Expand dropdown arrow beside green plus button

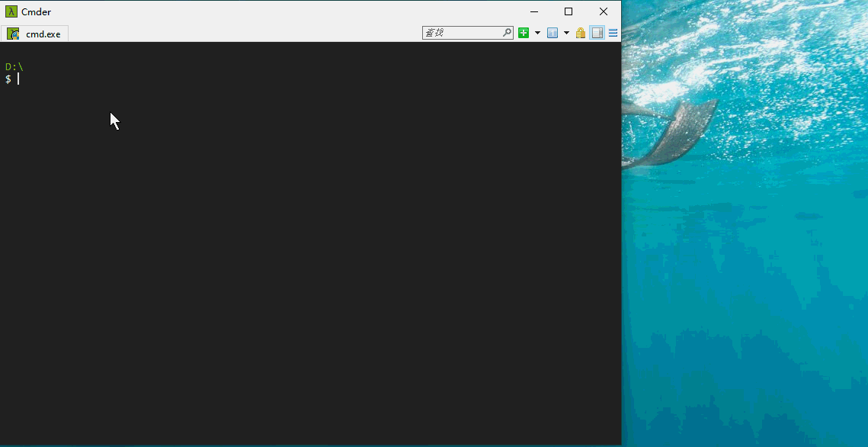click(537, 33)
